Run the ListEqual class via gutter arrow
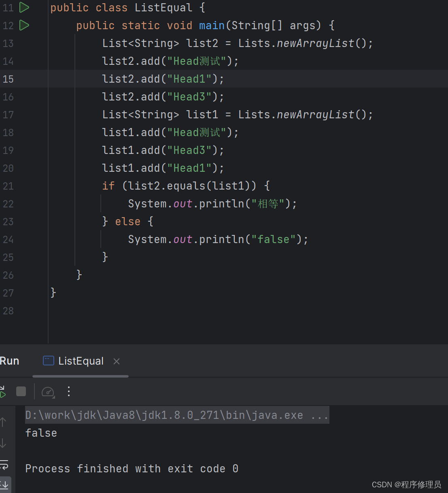Image resolution: width=448 pixels, height=493 pixels. 24,7
